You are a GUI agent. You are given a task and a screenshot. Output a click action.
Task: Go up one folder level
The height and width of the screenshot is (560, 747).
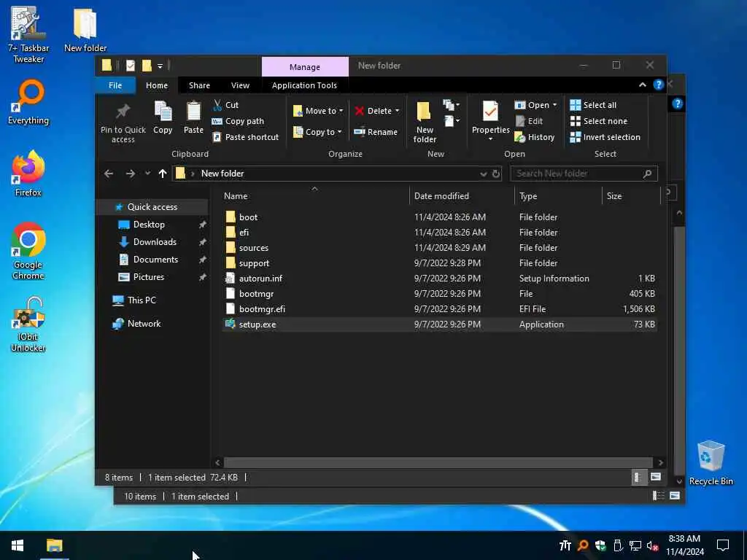coord(163,174)
